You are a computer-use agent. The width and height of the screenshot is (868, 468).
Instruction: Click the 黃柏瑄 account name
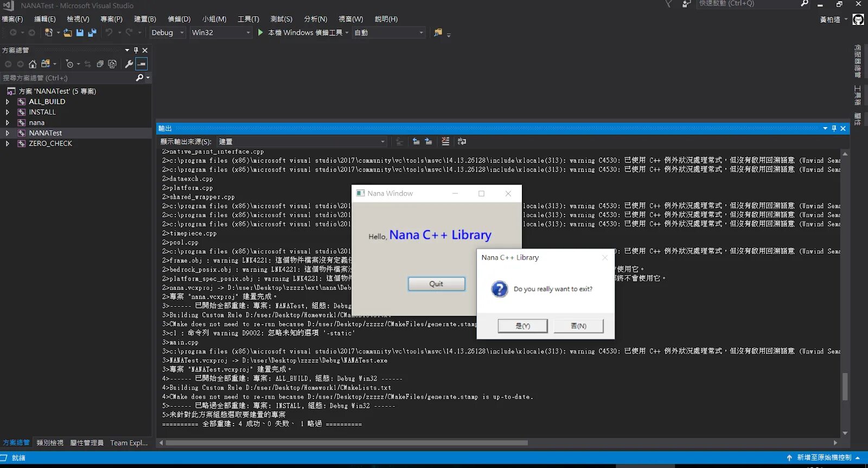click(x=830, y=20)
